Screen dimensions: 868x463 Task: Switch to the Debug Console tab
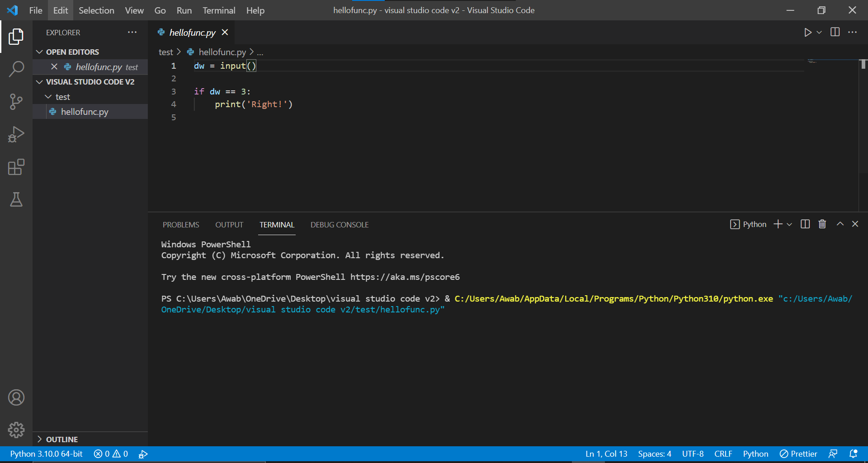tap(340, 225)
